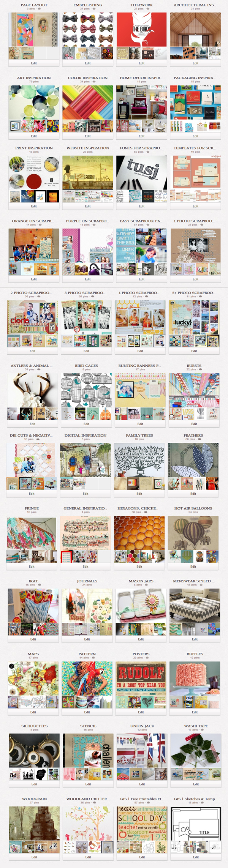The height and width of the screenshot is (868, 228).
Task: Click the collaborators icon under PAGE LAYOUT
Action: [x=39, y=9]
